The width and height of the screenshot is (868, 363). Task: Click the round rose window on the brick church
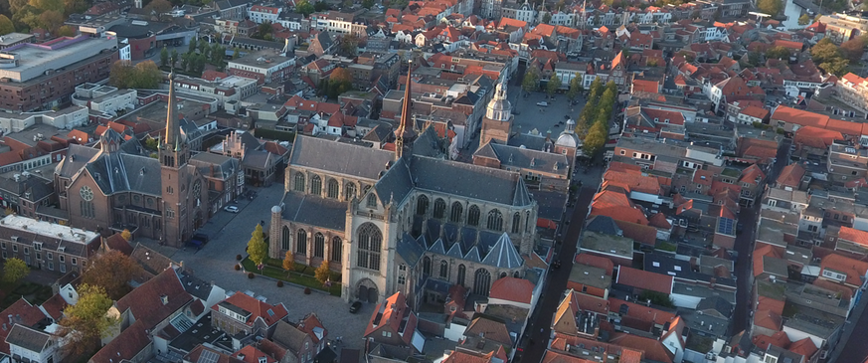tap(87, 193)
